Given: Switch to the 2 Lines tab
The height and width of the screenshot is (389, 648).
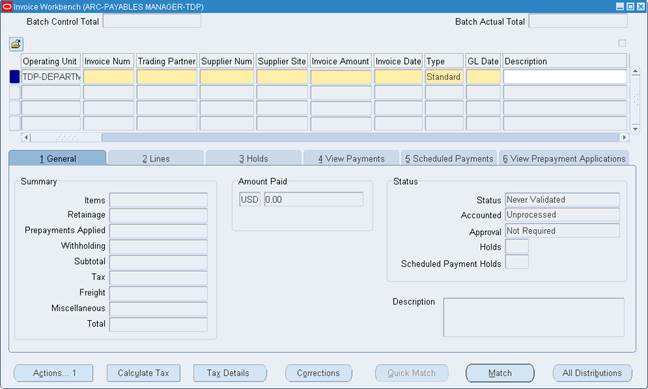Looking at the screenshot, I should pyautogui.click(x=156, y=159).
